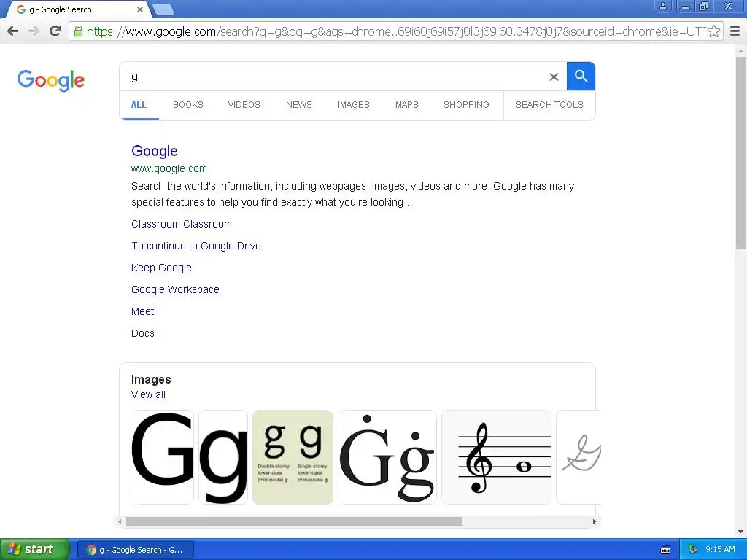Click the 9:15 AM clock
This screenshot has height=560, width=747.
pyautogui.click(x=720, y=550)
